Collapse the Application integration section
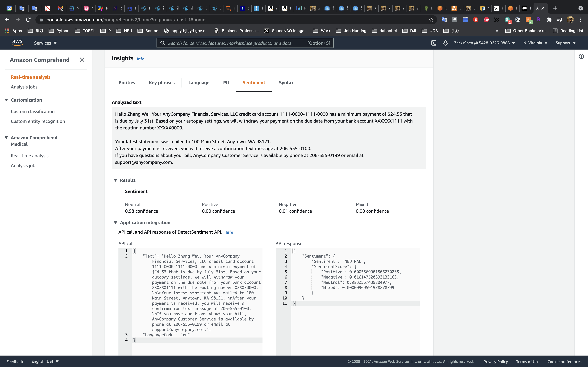This screenshot has height=367, width=588. click(116, 223)
